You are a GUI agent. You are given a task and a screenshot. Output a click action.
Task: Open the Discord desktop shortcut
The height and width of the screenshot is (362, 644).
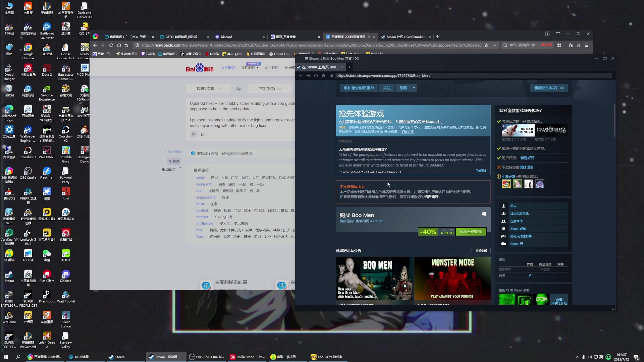point(66,276)
